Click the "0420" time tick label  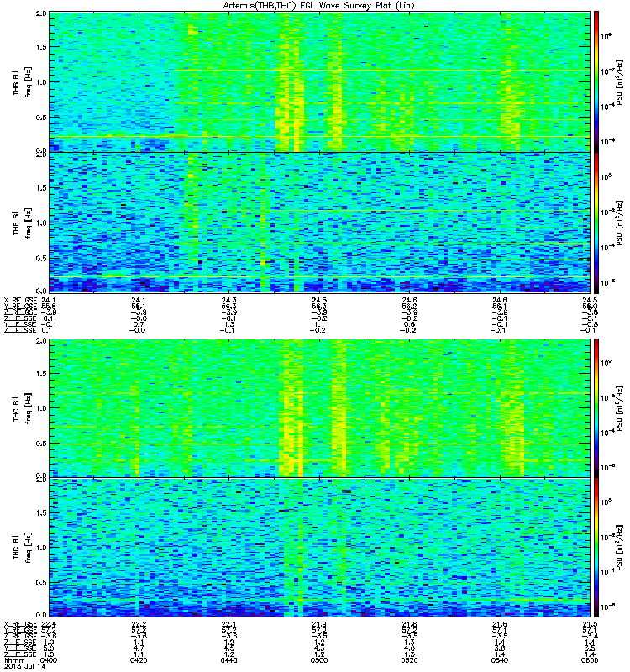[x=139, y=660]
